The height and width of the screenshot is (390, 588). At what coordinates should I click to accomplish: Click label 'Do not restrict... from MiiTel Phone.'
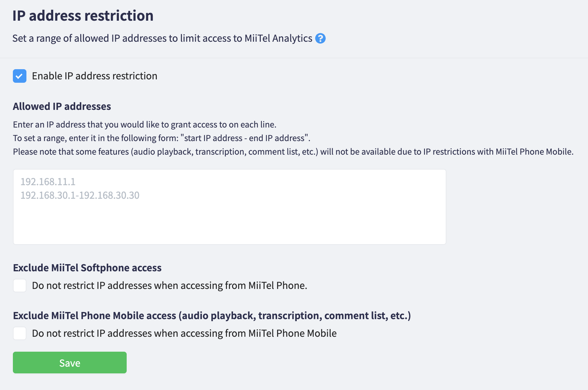pyautogui.click(x=169, y=286)
